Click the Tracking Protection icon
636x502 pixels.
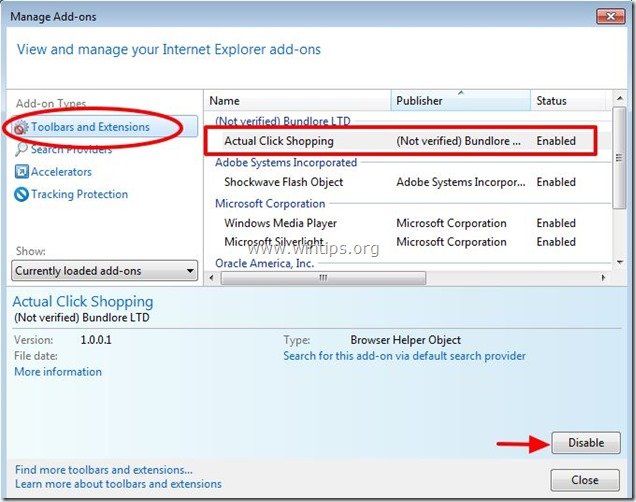(21, 194)
